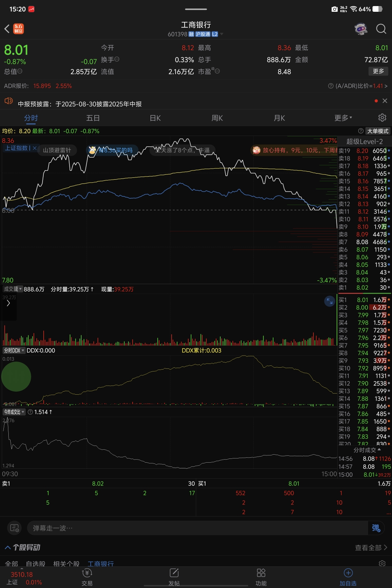Show help for A/ADR ratio
The height and width of the screenshot is (588, 392).
(330, 86)
